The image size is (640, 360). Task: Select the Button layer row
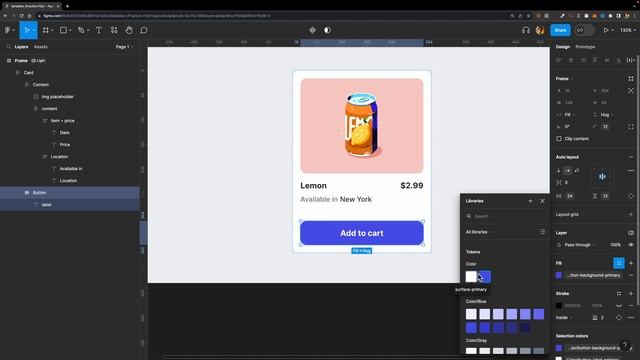click(70, 193)
